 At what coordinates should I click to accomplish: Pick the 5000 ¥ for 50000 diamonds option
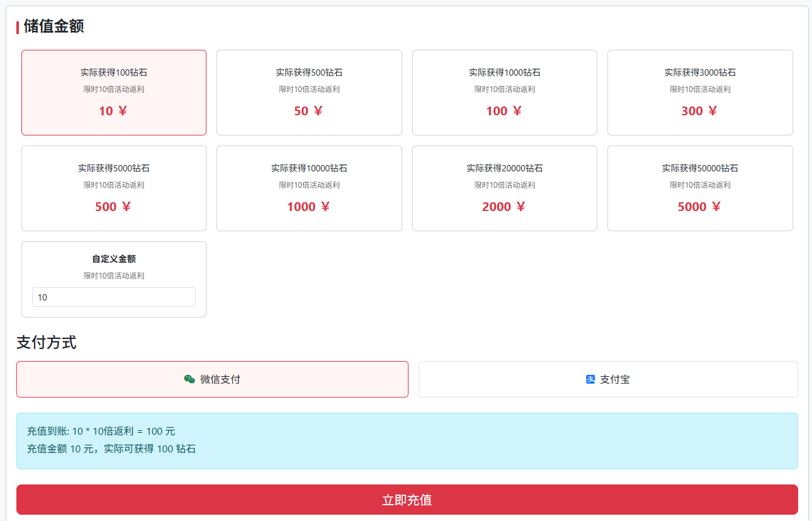(x=699, y=188)
